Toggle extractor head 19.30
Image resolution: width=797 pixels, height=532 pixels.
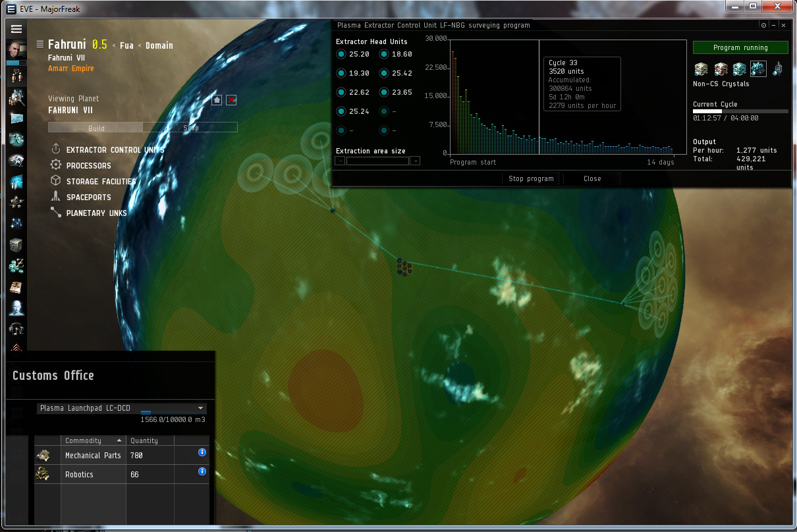tap(341, 74)
